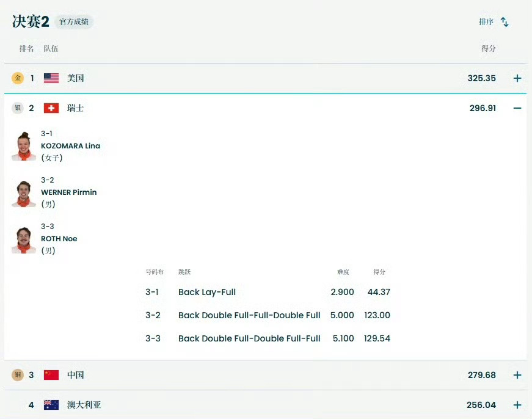Click the China flag icon

tap(51, 375)
